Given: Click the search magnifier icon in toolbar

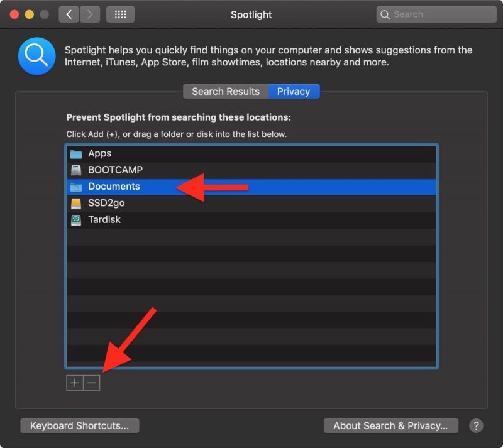Looking at the screenshot, I should pos(385,14).
